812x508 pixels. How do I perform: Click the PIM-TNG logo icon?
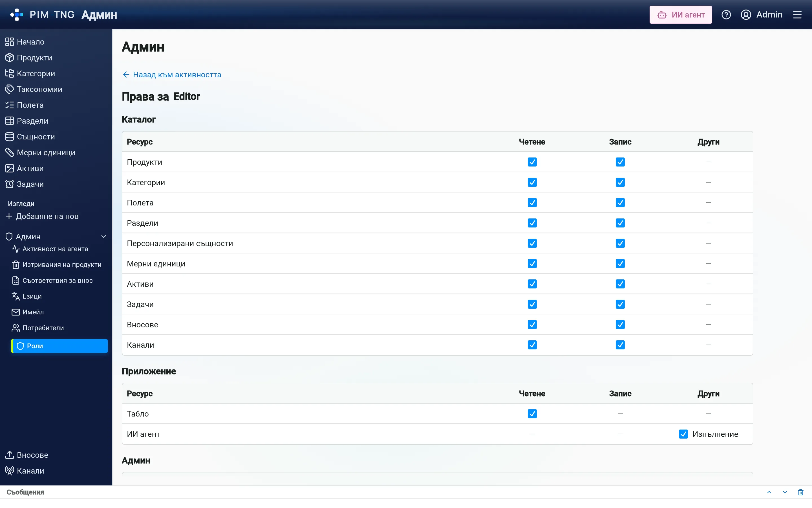pos(16,15)
